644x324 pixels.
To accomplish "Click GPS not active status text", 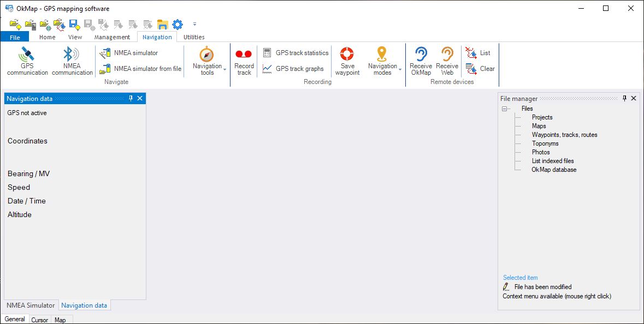I will point(27,113).
